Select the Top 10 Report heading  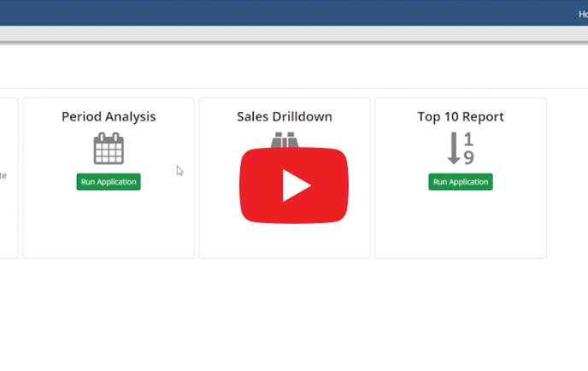(461, 117)
